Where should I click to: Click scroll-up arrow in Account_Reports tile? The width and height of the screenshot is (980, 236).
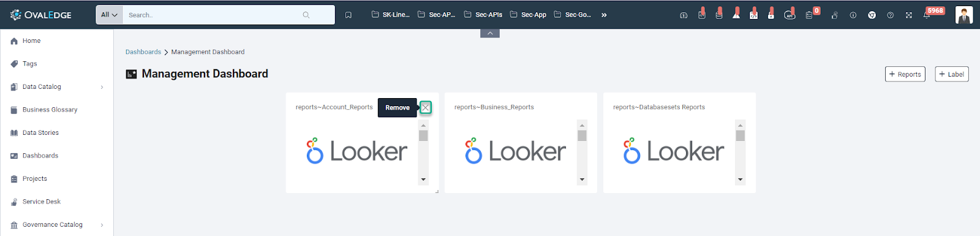click(423, 125)
